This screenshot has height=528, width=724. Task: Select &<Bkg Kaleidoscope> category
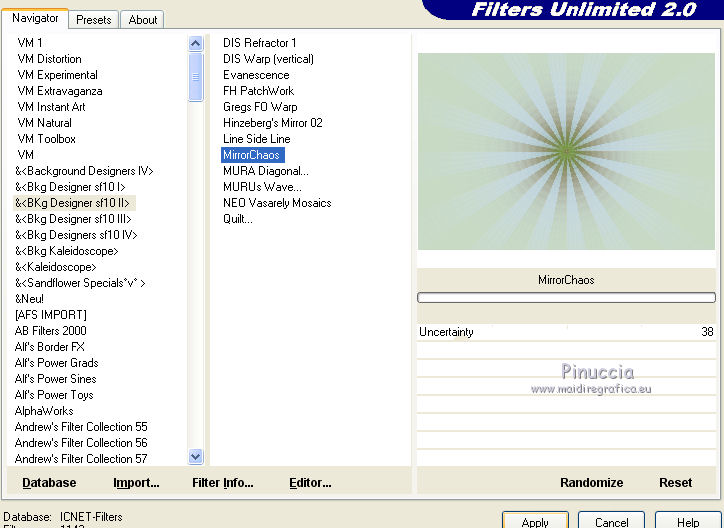pyautogui.click(x=66, y=251)
